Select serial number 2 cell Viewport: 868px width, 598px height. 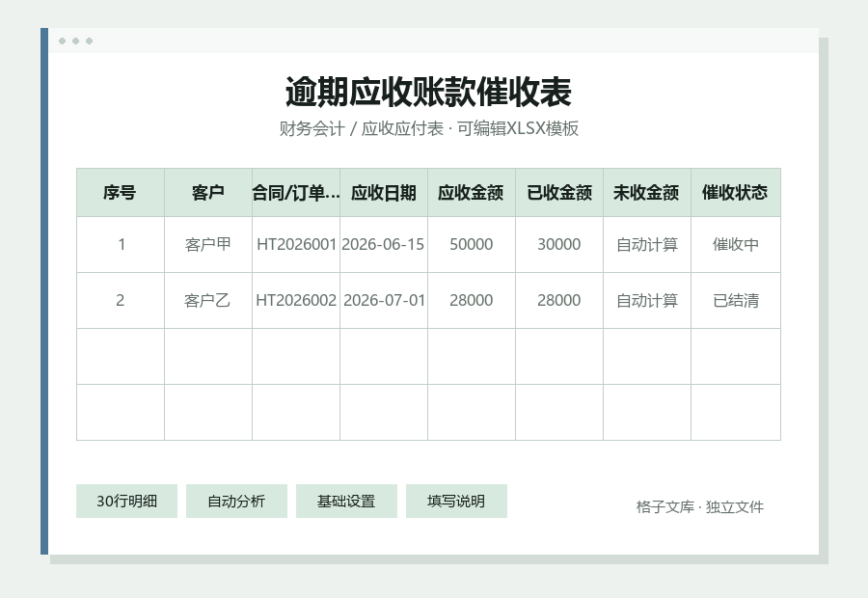121,300
